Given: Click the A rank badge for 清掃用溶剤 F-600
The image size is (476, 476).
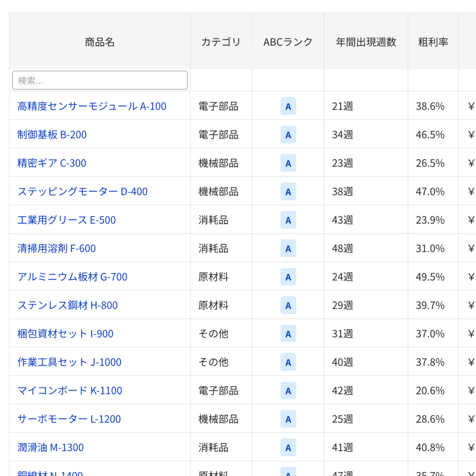Looking at the screenshot, I should (288, 248).
